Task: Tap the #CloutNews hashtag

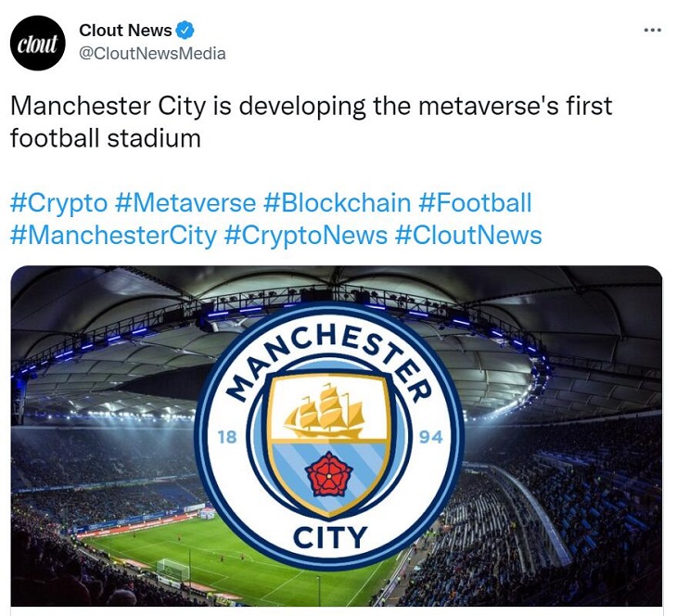Action: tap(468, 235)
